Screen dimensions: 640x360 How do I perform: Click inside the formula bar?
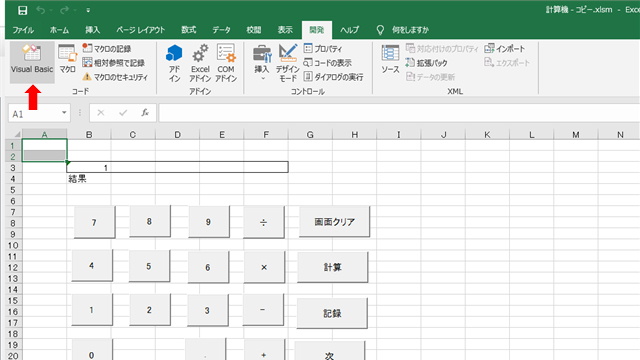point(399,113)
